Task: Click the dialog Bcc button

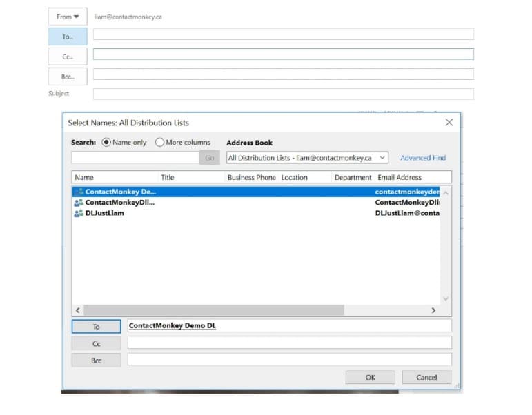Action: [x=97, y=361]
